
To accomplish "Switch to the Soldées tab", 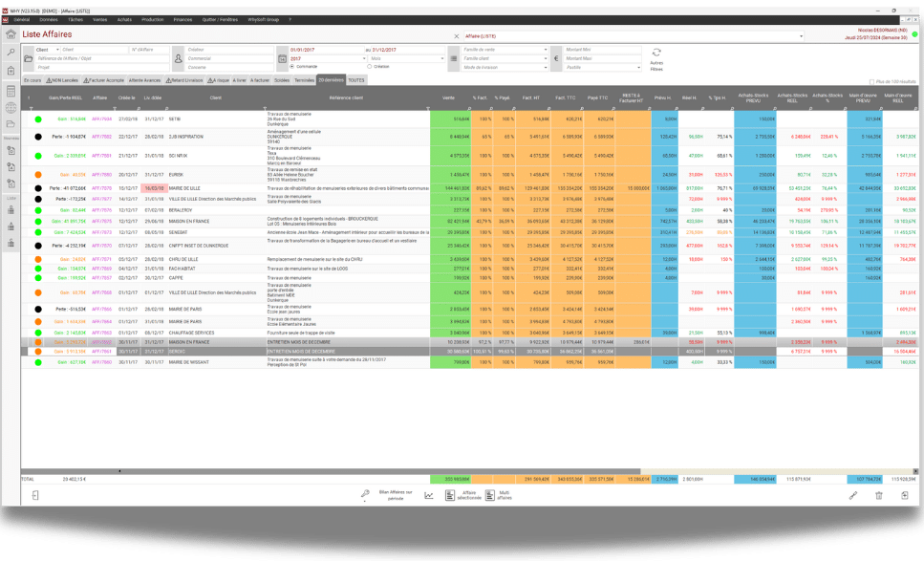I will [x=282, y=80].
